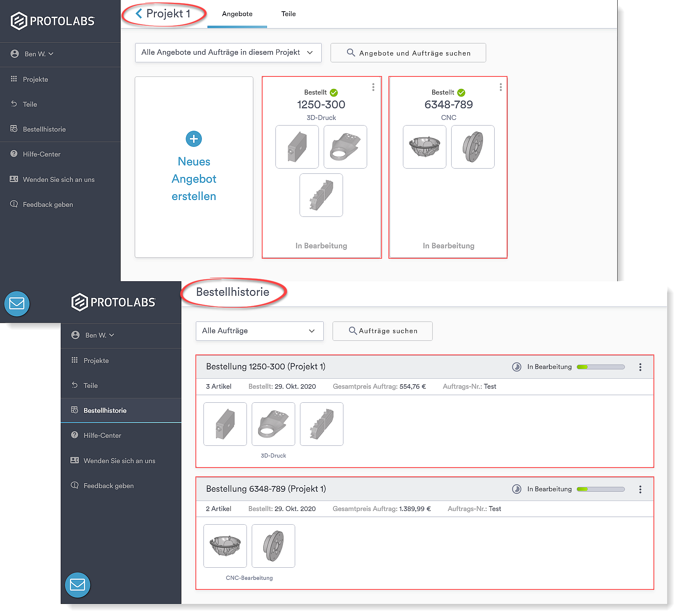682x616 pixels.
Task: Click Bestellung 6348-789 (Projekt 1) header
Action: pos(266,489)
